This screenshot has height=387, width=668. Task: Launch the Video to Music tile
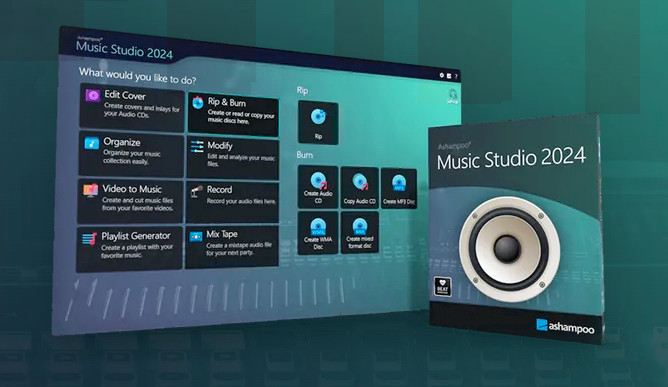(130, 201)
